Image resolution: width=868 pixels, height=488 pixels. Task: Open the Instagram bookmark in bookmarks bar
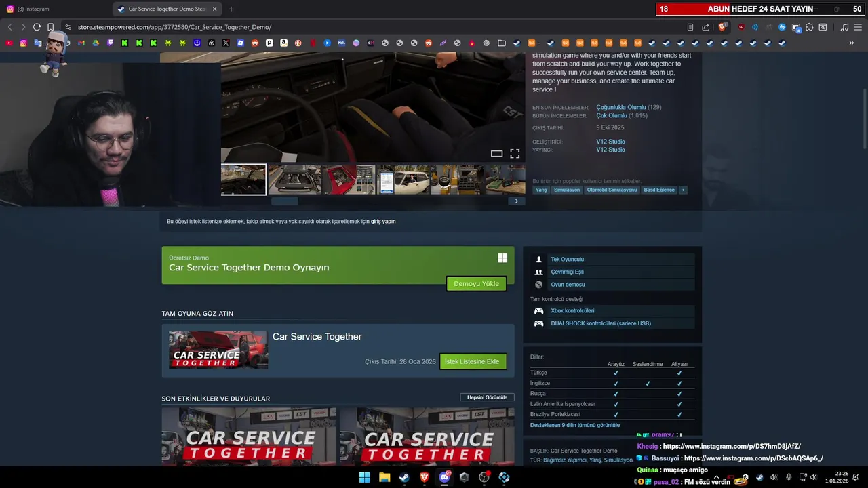click(23, 43)
